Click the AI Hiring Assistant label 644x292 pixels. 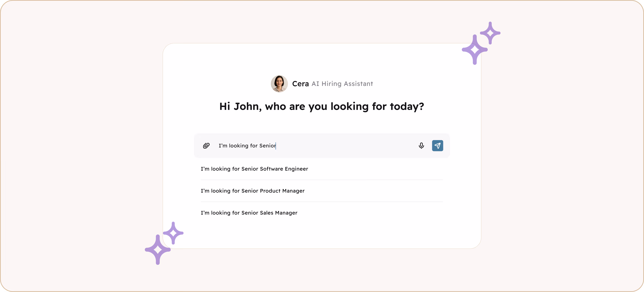(x=342, y=84)
